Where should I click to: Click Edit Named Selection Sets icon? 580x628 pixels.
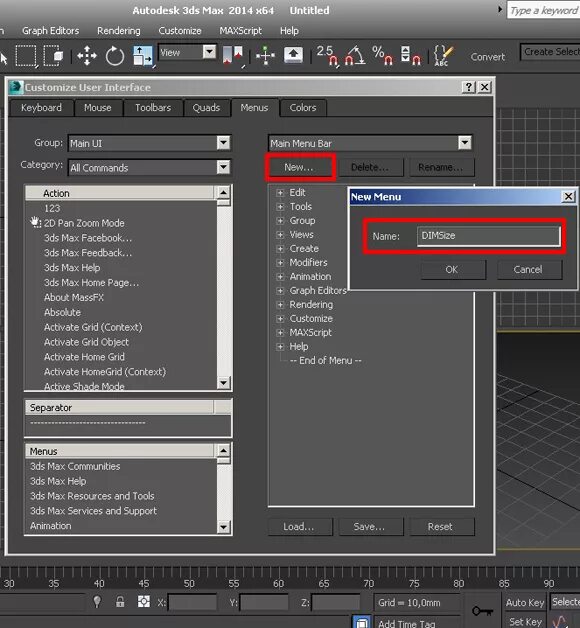[443, 55]
